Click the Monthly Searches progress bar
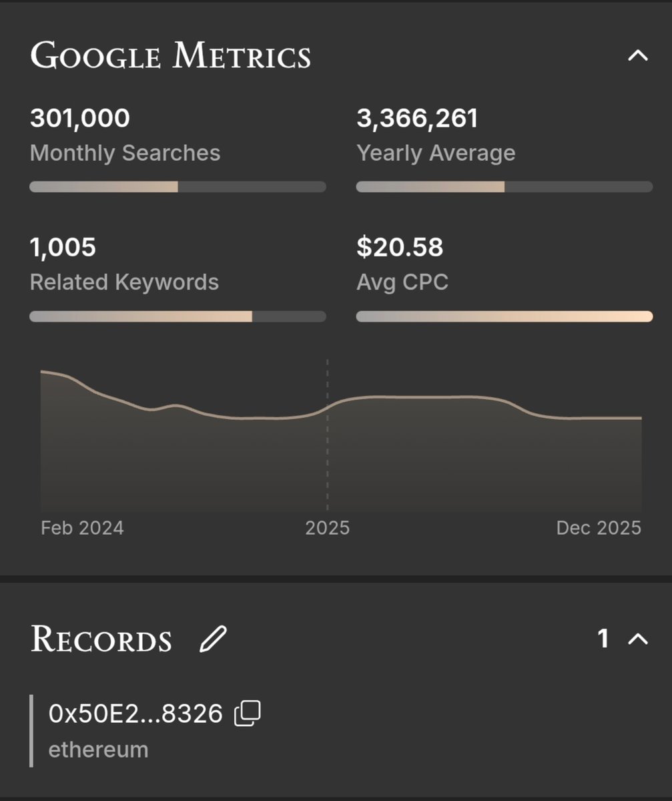The width and height of the screenshot is (672, 801). point(178,187)
